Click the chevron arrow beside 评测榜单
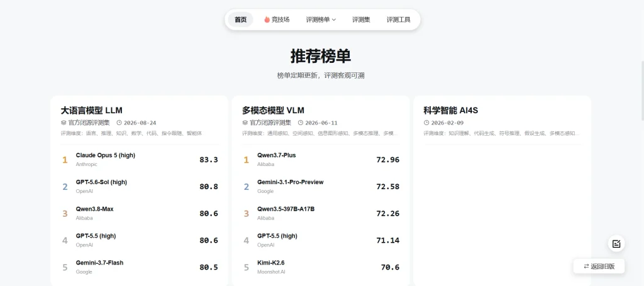 pos(334,19)
